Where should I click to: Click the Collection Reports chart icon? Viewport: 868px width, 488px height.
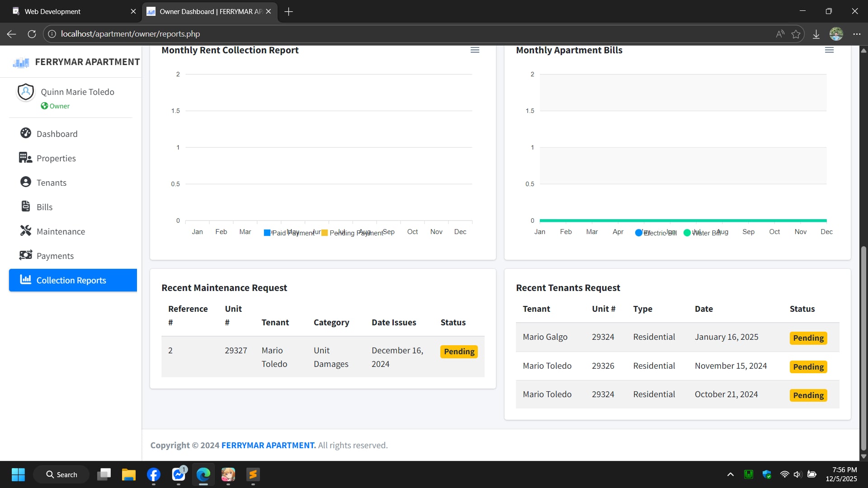26,280
